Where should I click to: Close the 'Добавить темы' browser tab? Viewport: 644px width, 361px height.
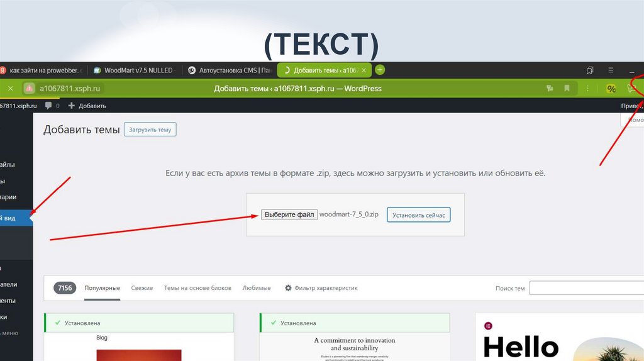click(x=364, y=70)
